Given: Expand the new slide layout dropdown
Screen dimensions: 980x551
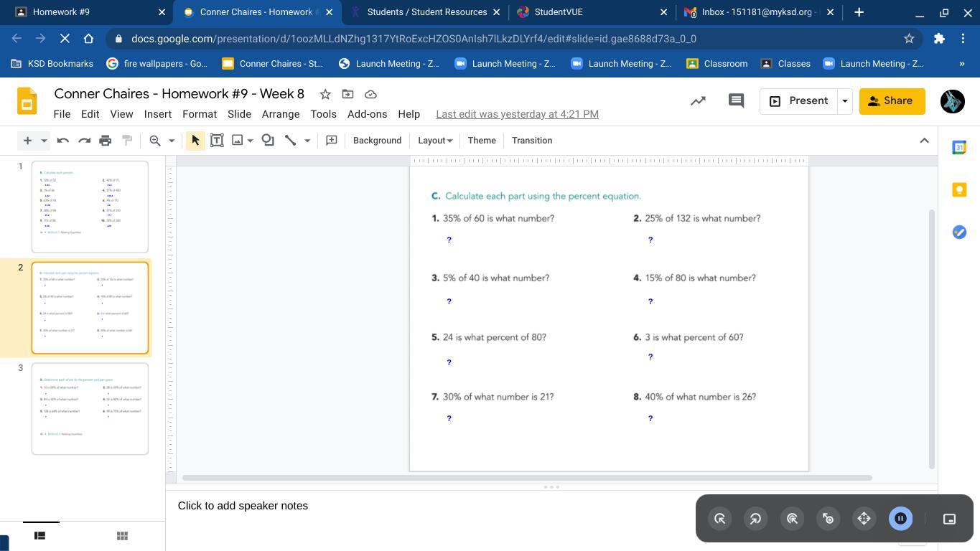Looking at the screenshot, I should click(x=44, y=141).
